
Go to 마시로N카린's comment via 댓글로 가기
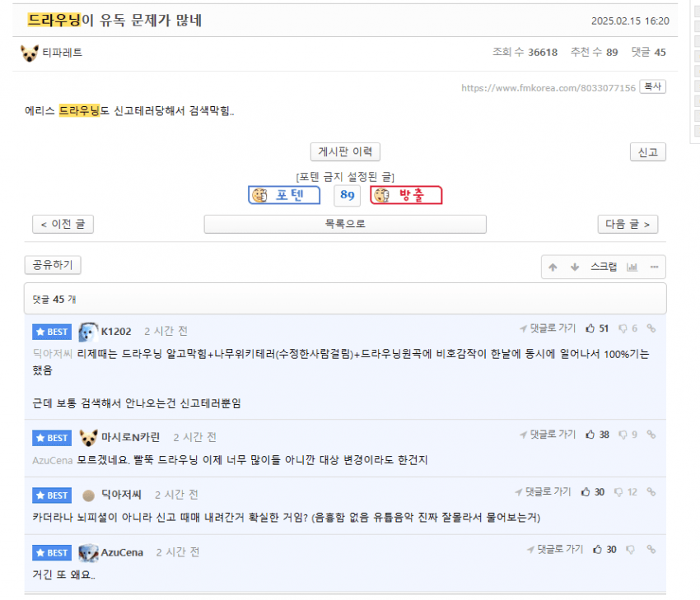coord(548,435)
